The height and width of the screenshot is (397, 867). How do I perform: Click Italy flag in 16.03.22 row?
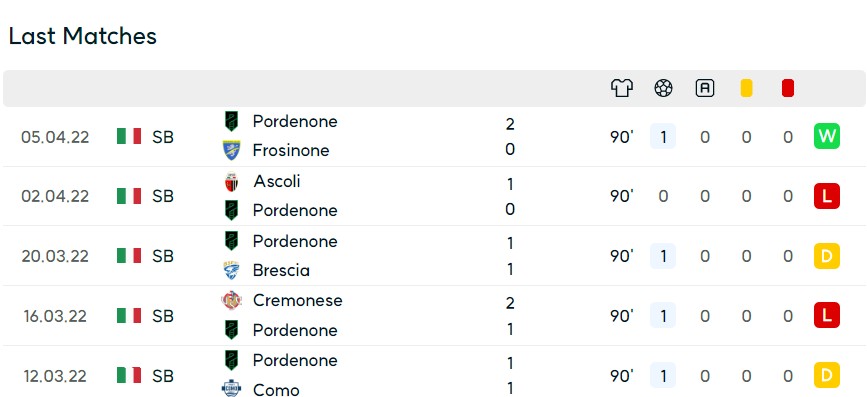(x=129, y=316)
